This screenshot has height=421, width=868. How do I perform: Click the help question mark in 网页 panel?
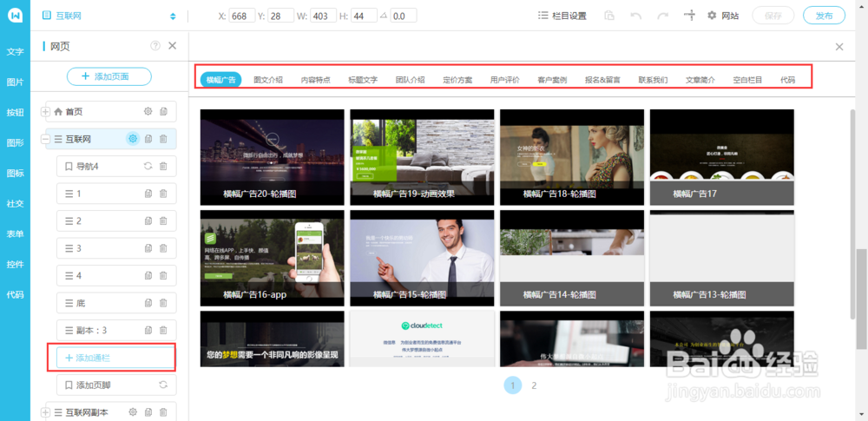pos(155,46)
